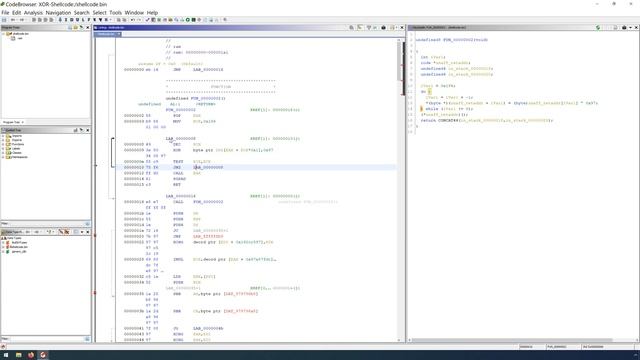This screenshot has height=360, width=640.
Task: Toggle the highlighted hover icon in Listing header
Action: click(x=360, y=27)
